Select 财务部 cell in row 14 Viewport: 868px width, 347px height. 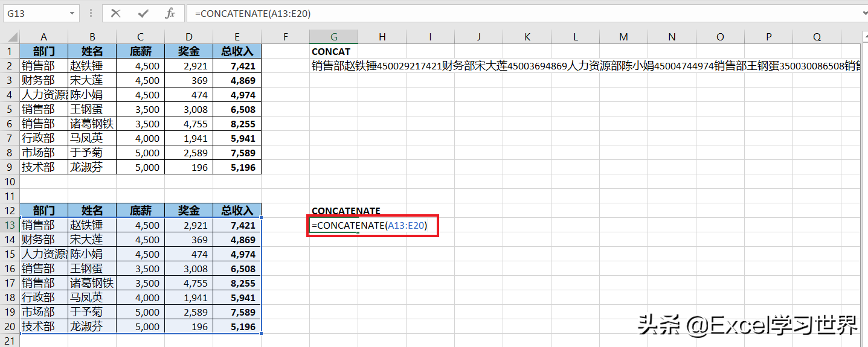click(x=44, y=240)
